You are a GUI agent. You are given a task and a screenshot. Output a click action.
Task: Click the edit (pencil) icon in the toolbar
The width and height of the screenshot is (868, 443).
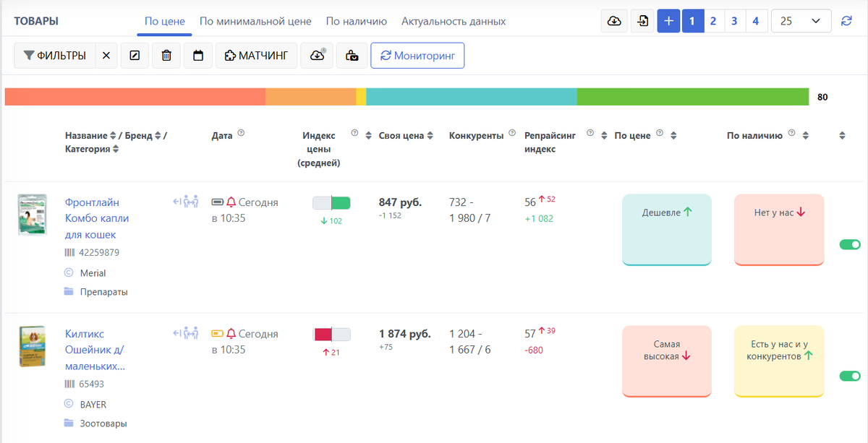pos(135,55)
